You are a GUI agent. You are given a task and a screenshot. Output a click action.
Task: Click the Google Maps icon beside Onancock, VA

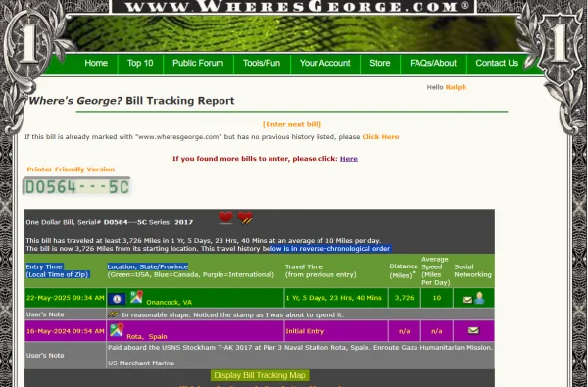click(x=136, y=297)
